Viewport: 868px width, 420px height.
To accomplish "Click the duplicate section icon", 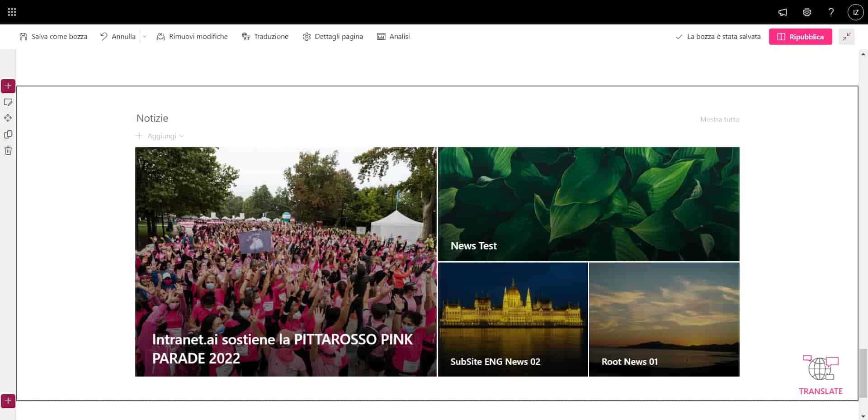I will click(8, 134).
